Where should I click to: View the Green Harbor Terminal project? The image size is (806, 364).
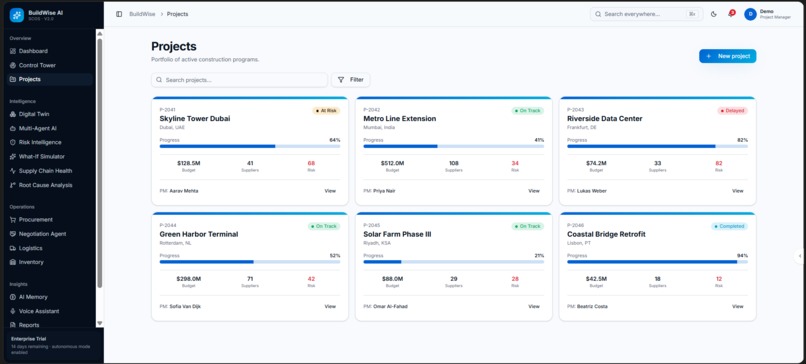tap(330, 306)
